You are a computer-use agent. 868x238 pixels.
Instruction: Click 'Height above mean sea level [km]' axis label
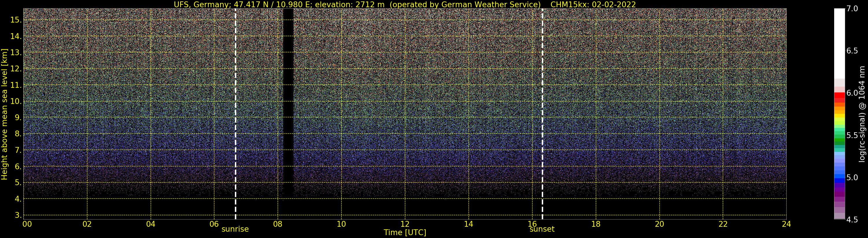click(x=4, y=114)
